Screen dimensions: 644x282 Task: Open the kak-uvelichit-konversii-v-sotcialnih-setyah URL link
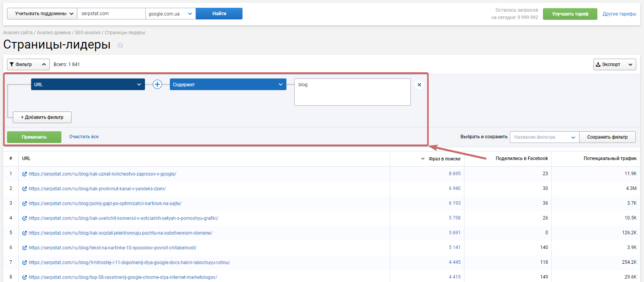[124, 218]
